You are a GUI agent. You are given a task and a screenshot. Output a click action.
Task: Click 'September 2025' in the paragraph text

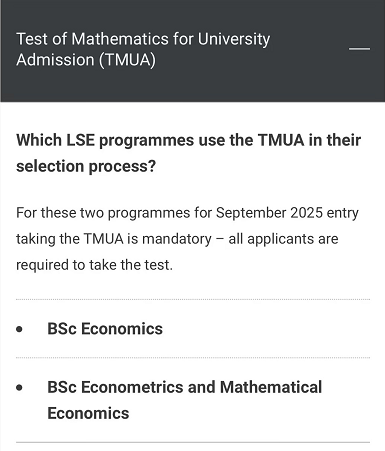point(269,213)
